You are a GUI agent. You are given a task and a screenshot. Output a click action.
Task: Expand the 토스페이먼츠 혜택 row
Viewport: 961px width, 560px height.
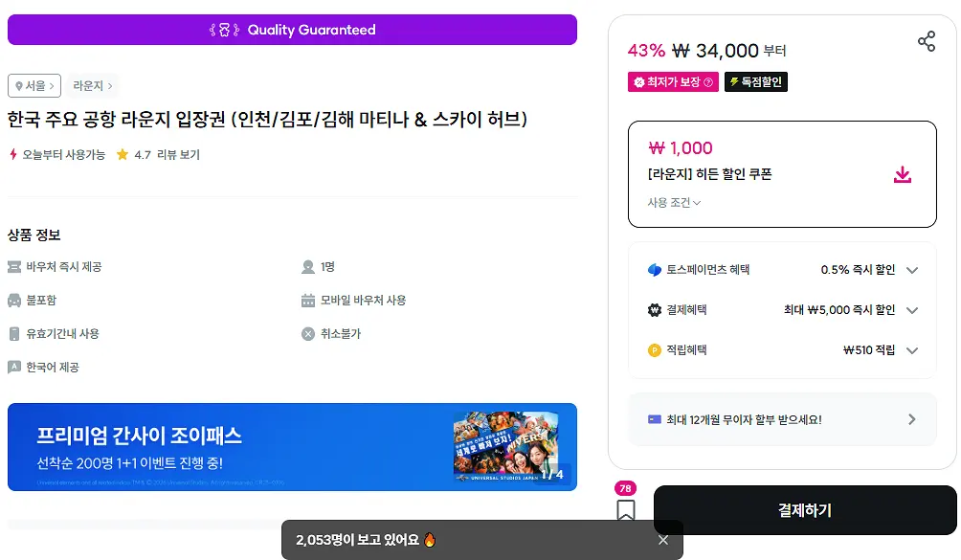(782, 270)
